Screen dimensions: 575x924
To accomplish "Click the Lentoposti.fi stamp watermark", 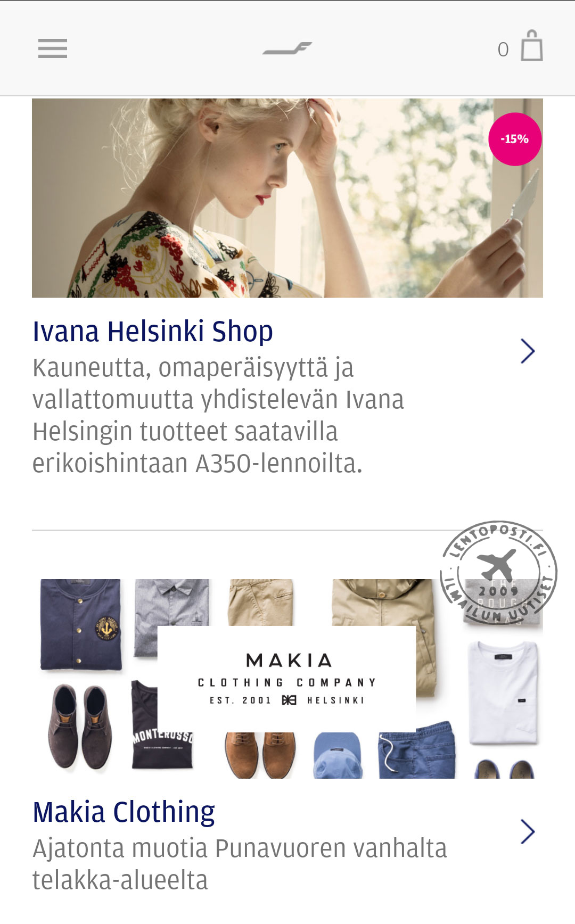I will (498, 573).
